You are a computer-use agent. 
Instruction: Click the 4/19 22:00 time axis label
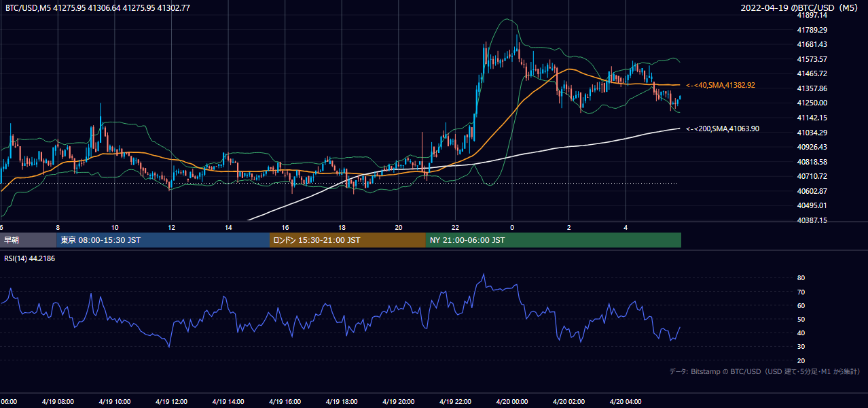(x=455, y=402)
